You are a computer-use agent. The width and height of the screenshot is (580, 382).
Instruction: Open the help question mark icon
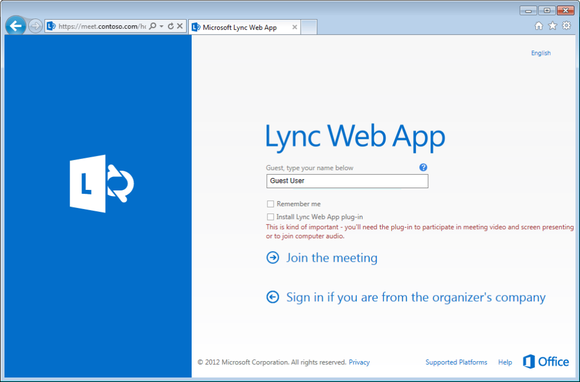(423, 168)
